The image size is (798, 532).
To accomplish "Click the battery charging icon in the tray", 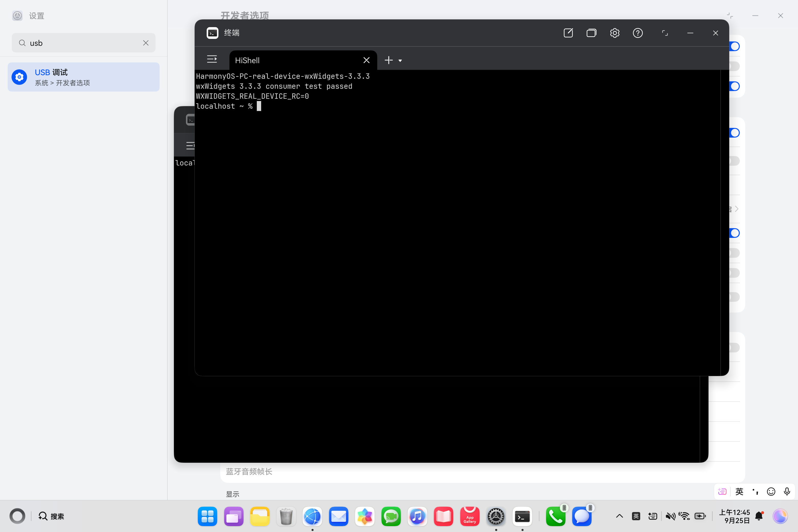I will point(700,516).
